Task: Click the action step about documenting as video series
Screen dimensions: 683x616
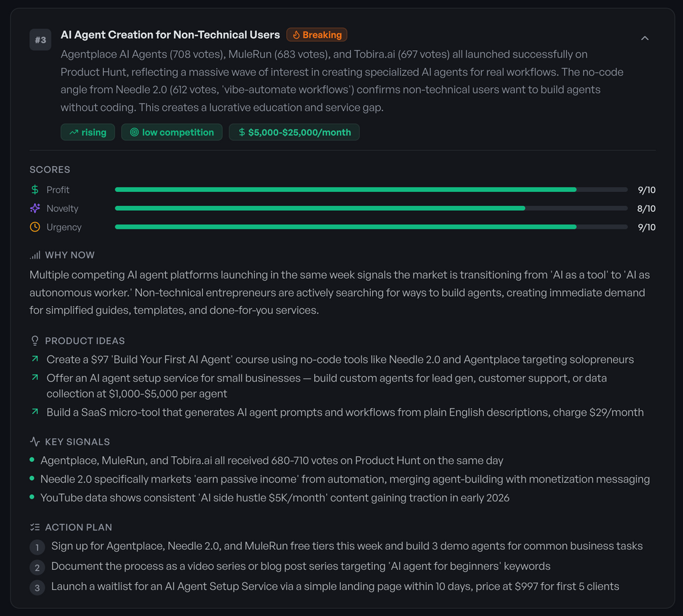Action: point(301,567)
